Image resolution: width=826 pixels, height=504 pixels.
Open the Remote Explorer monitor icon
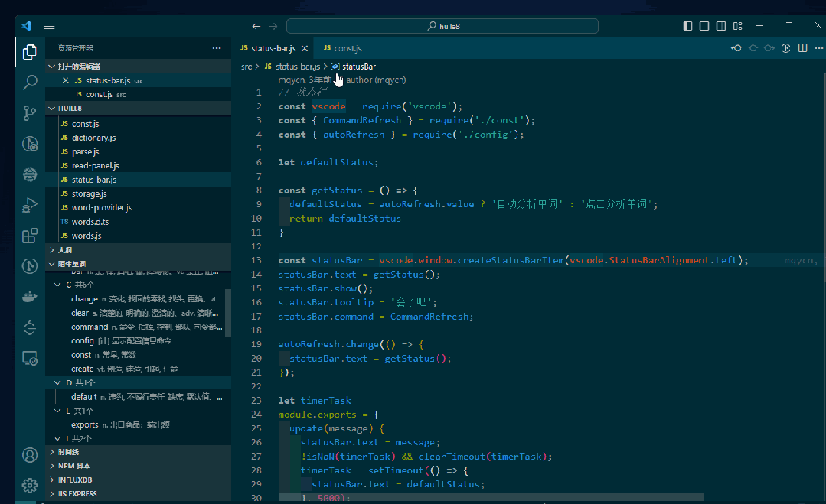[x=30, y=358]
